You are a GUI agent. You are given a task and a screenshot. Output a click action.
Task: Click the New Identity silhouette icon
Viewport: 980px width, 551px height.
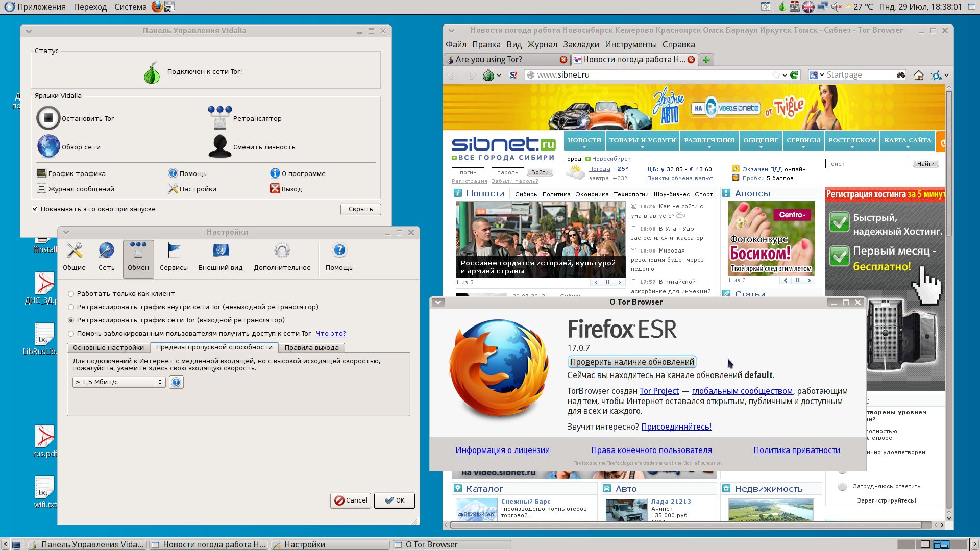tap(219, 147)
